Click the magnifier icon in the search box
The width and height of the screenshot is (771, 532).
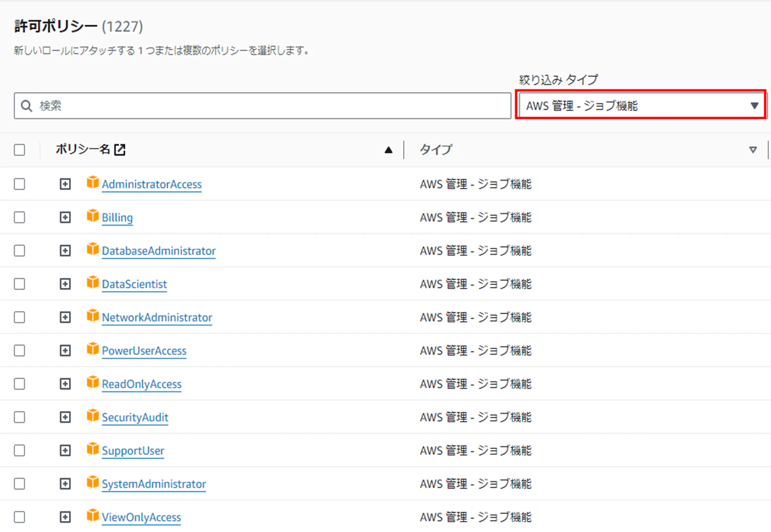tap(27, 106)
